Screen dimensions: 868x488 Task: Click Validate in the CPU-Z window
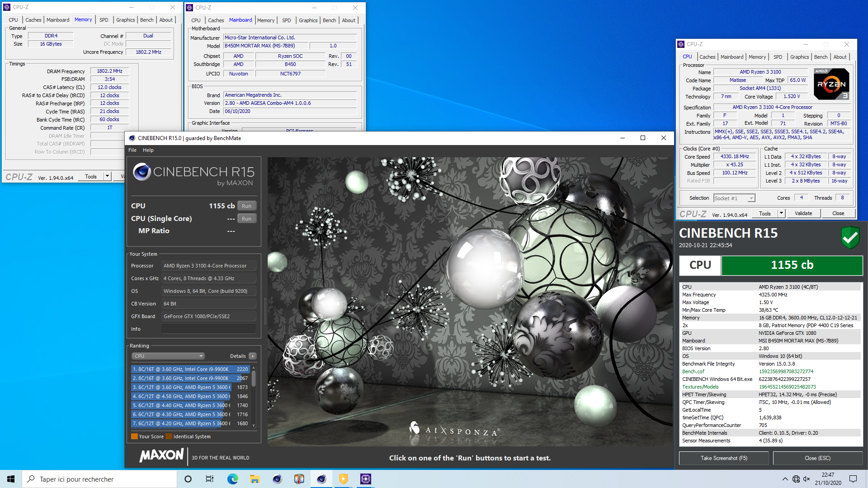[x=803, y=213]
